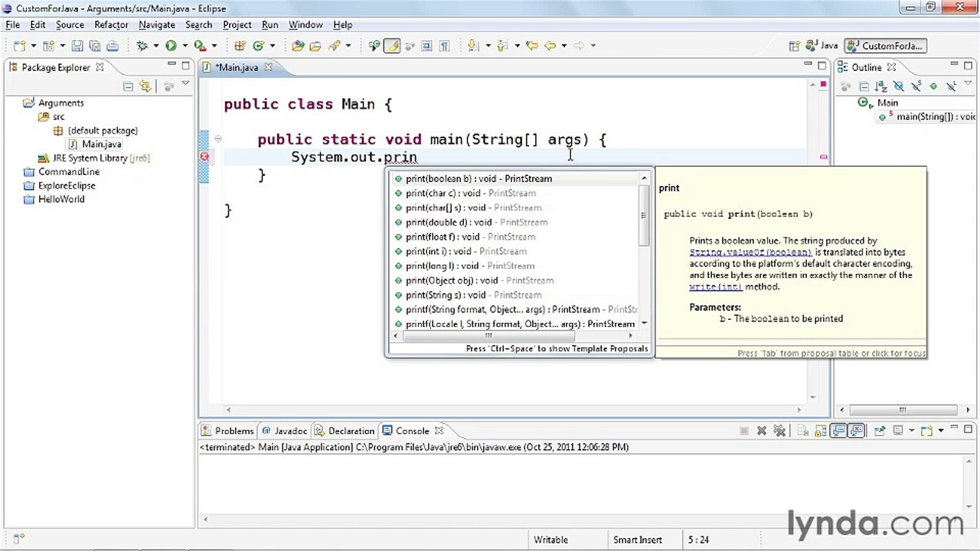The width and height of the screenshot is (980, 551).
Task: Open the File menu
Action: 13,24
